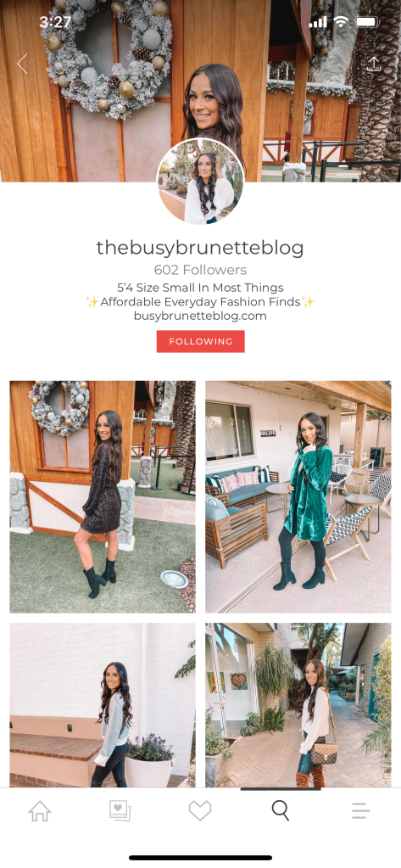Image resolution: width=401 pixels, height=868 pixels.
Task: Open the brown boots alley post
Action: click(298, 705)
